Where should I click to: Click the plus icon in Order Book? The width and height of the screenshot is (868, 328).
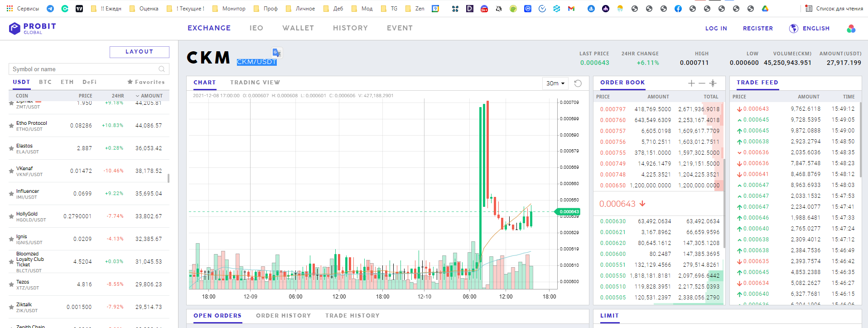[x=691, y=83]
